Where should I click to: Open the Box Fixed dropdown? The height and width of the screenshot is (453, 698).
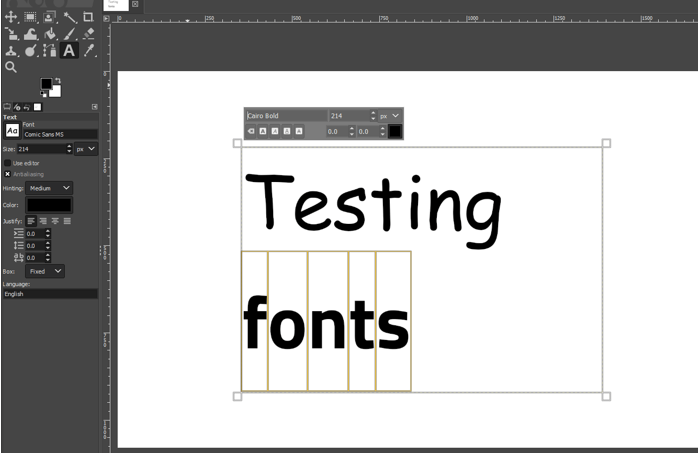(46, 271)
